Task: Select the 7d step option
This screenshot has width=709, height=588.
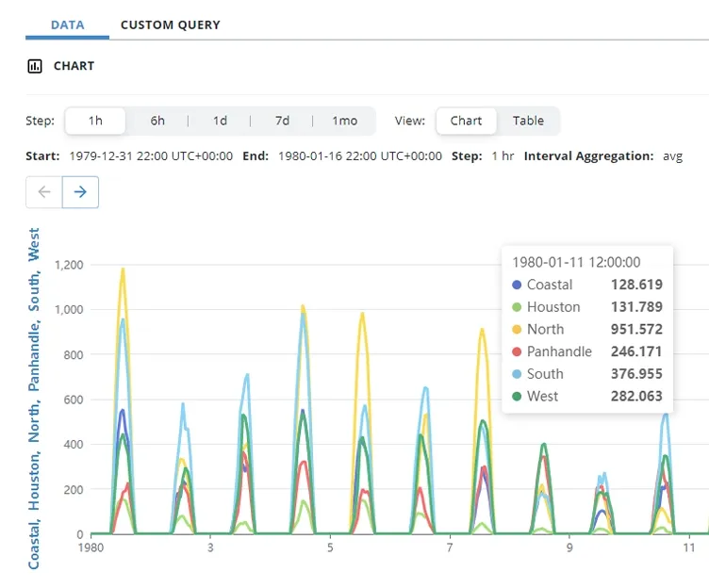Action: pos(282,121)
